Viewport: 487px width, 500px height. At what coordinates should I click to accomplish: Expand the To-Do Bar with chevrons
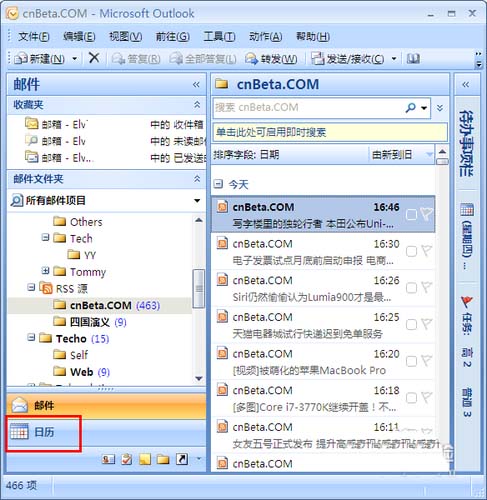466,85
